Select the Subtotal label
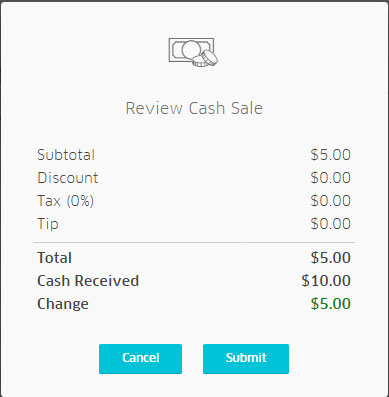The height and width of the screenshot is (397, 389). click(x=66, y=155)
